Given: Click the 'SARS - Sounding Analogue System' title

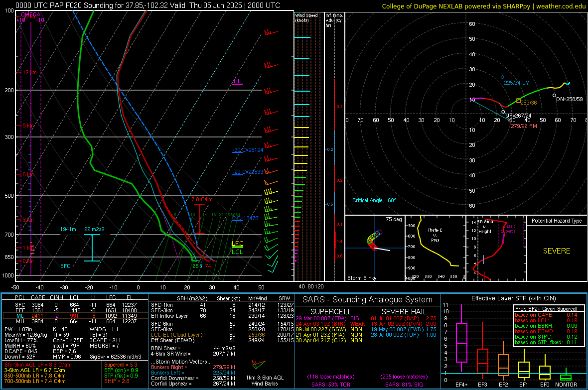Looking at the screenshot, I should click(367, 300).
